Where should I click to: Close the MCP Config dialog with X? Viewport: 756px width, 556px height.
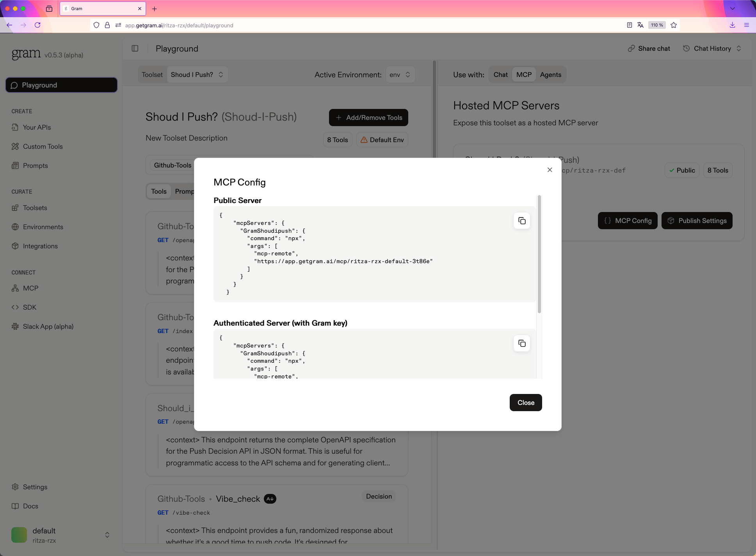point(550,170)
